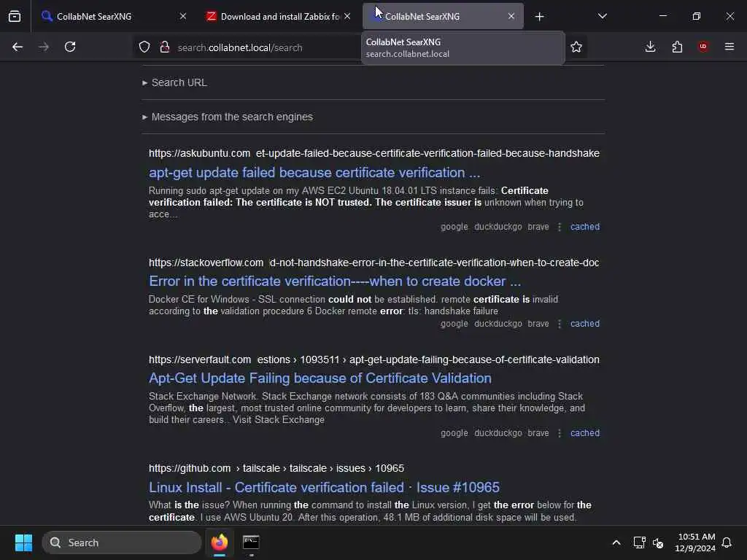
Task: Switch to first CollabNet SearXNG tab
Action: tap(113, 16)
